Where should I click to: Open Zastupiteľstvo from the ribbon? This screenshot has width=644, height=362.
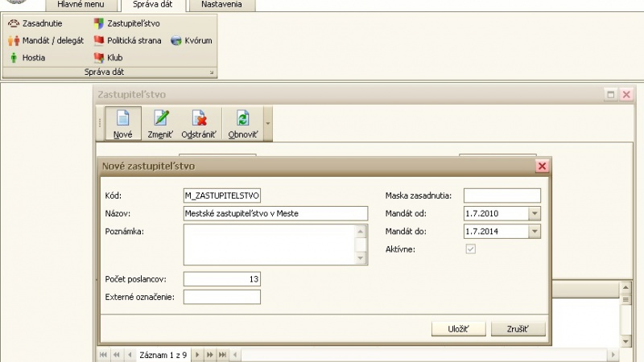click(x=99, y=23)
